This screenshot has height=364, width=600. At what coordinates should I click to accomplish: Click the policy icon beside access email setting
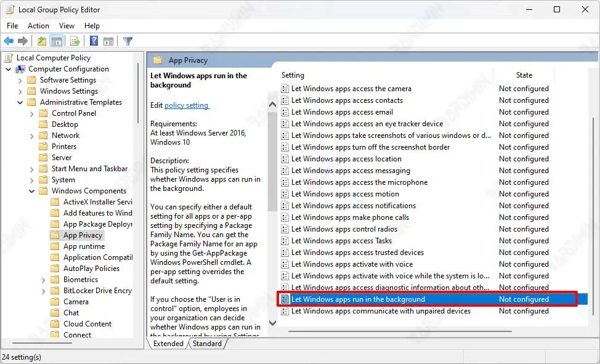point(285,112)
